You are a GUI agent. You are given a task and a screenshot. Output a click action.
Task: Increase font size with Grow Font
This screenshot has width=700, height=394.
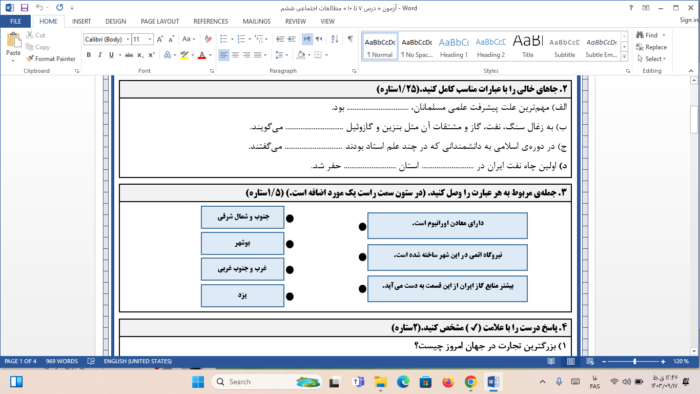pyautogui.click(x=160, y=39)
